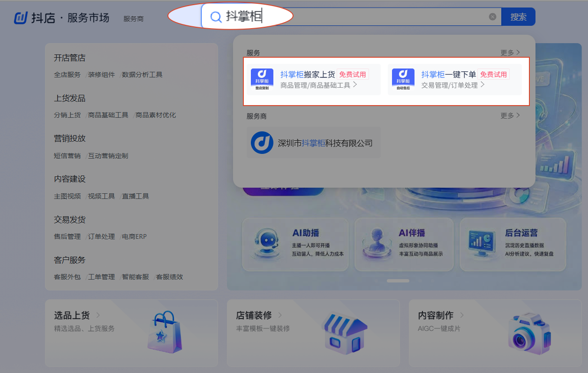Image resolution: width=588 pixels, height=373 pixels.
Task: Expand 选品上货 card chevron
Action: pyautogui.click(x=98, y=315)
